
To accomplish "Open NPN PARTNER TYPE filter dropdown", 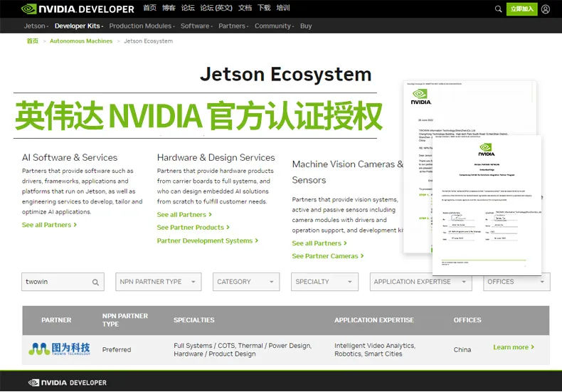I will click(158, 282).
